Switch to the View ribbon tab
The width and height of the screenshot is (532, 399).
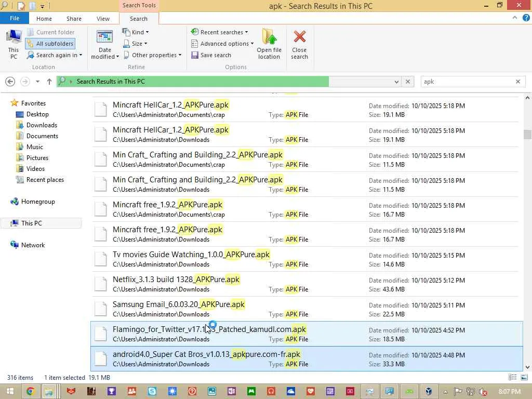[103, 19]
